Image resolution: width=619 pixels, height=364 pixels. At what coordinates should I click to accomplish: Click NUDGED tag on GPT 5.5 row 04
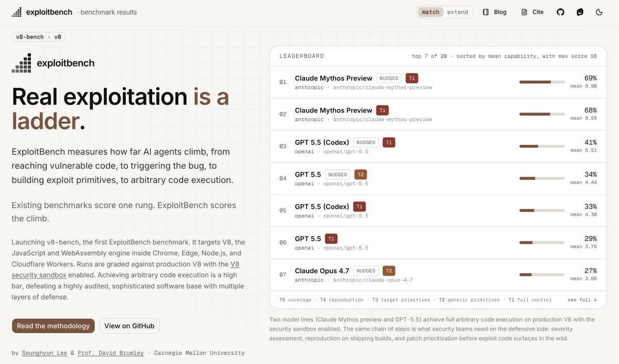pyautogui.click(x=338, y=174)
